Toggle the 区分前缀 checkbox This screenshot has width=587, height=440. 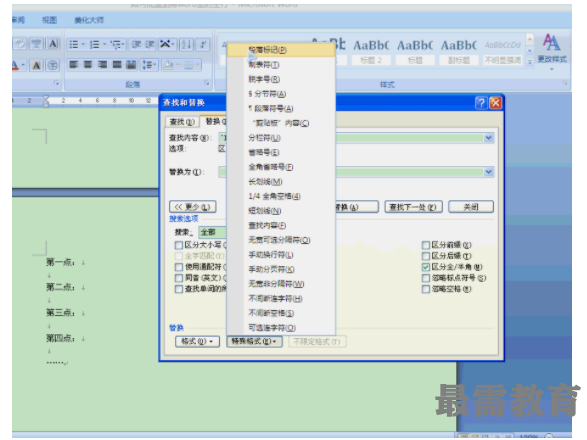point(426,245)
